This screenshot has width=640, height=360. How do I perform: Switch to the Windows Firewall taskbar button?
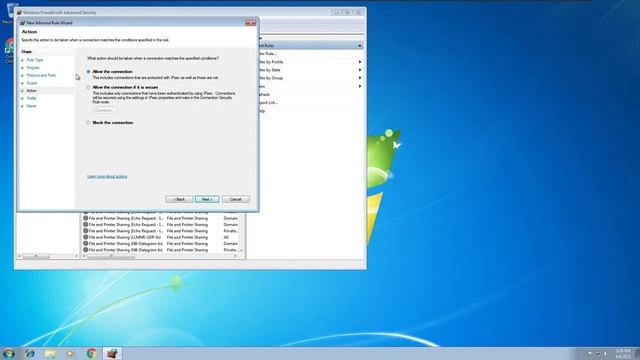(x=112, y=353)
